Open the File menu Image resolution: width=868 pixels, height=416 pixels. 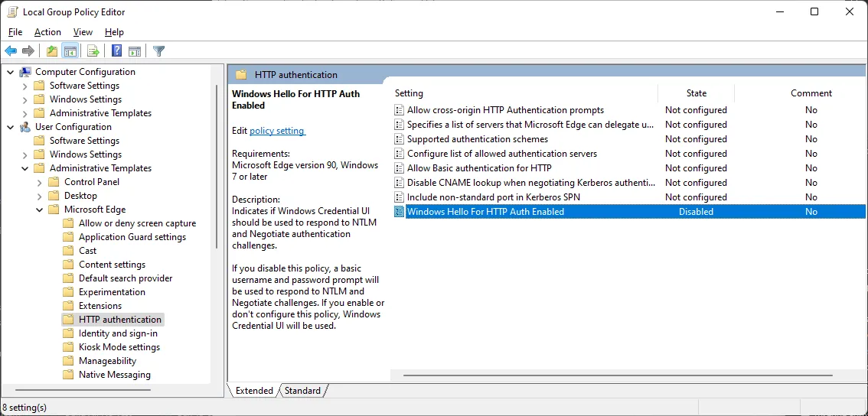15,32
